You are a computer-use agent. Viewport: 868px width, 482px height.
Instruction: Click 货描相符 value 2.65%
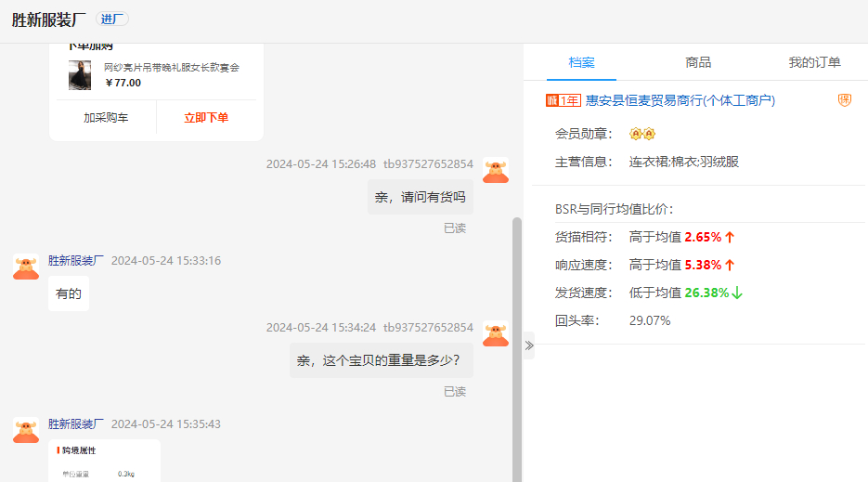[703, 237]
